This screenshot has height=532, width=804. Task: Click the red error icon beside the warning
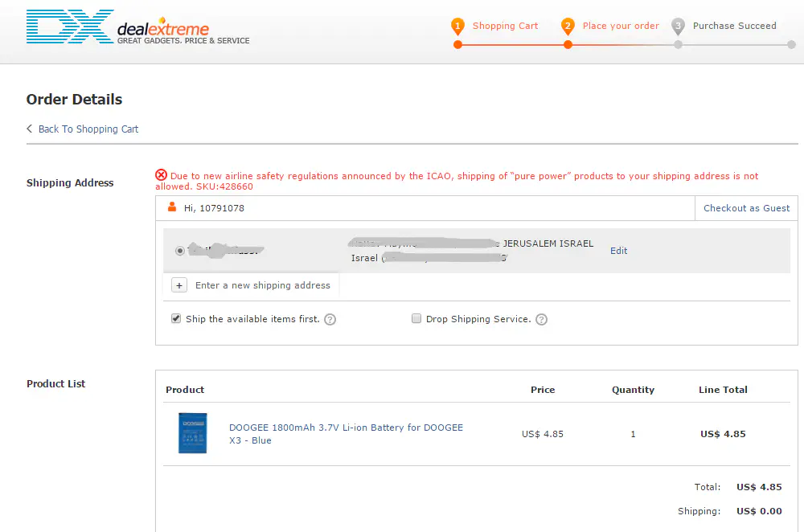(x=162, y=175)
